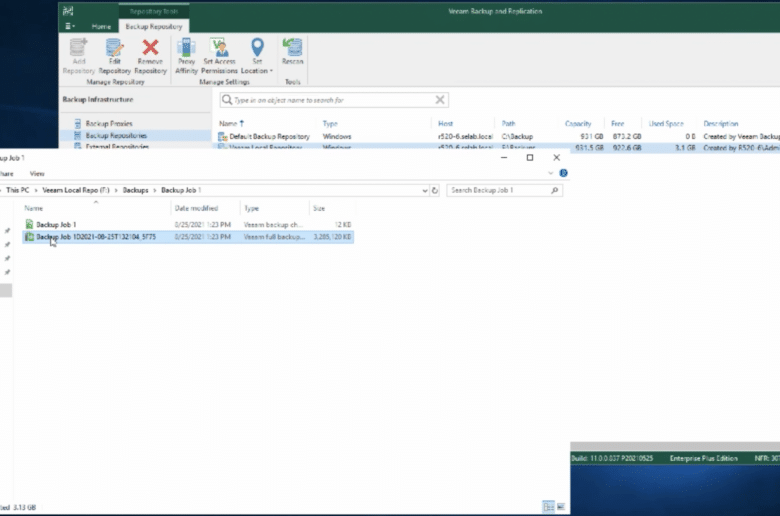Screen dimensions: 780x516
Task: Click Repository Tools contextual tab
Action: (x=154, y=11)
